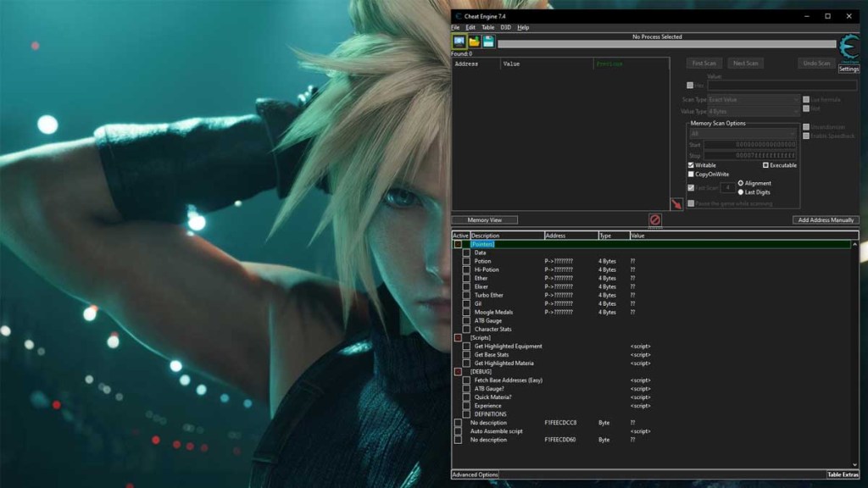868x488 pixels.
Task: Open the File menu
Action: (x=455, y=27)
